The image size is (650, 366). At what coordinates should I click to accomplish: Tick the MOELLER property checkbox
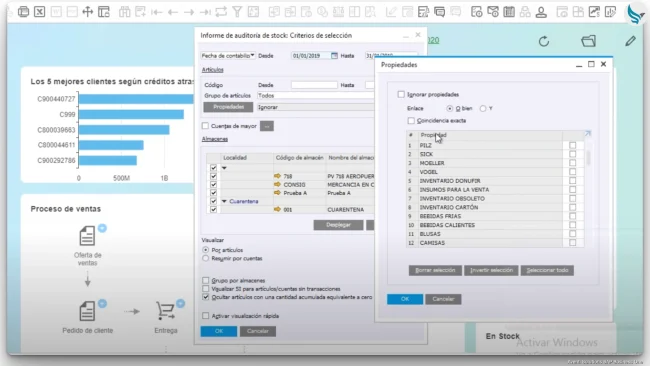coord(572,163)
